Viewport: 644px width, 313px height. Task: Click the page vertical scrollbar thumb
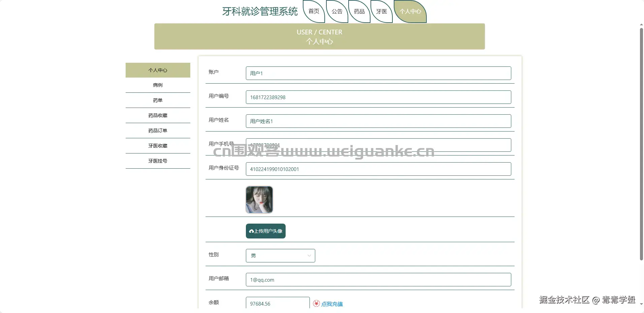pyautogui.click(x=641, y=144)
